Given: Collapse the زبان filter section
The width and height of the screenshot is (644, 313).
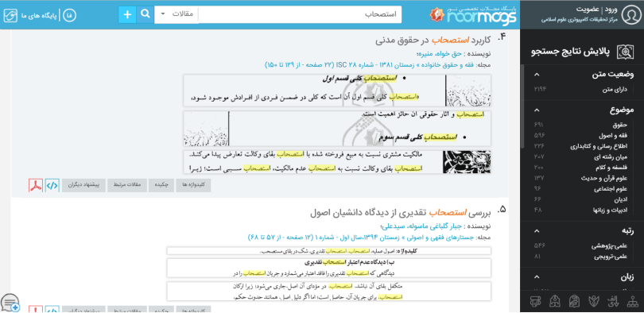Looking at the screenshot, I should coord(537,278).
